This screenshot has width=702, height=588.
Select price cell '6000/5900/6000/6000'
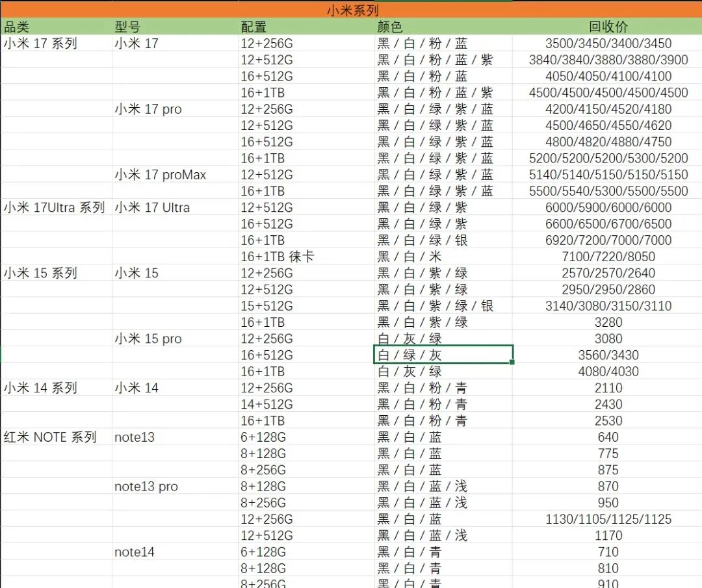[x=608, y=208]
